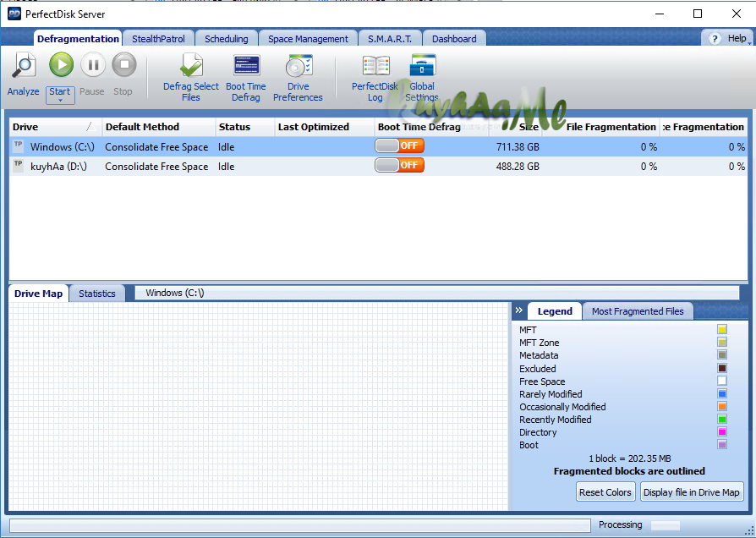Viewport: 756px width, 538px height.
Task: Click the Free Space white swatch
Action: (722, 381)
